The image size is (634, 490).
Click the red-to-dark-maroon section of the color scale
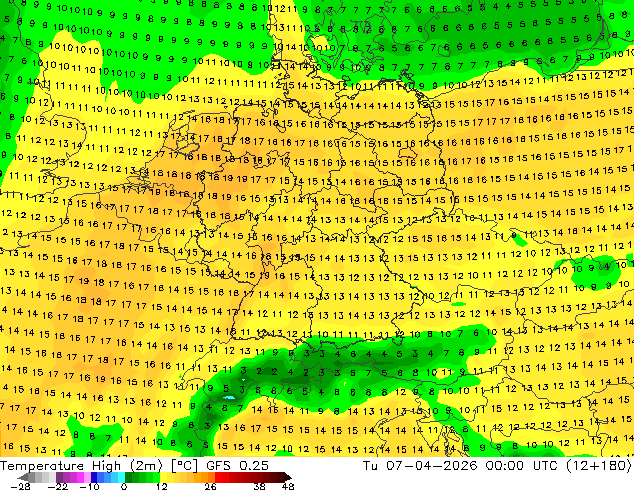249,477
